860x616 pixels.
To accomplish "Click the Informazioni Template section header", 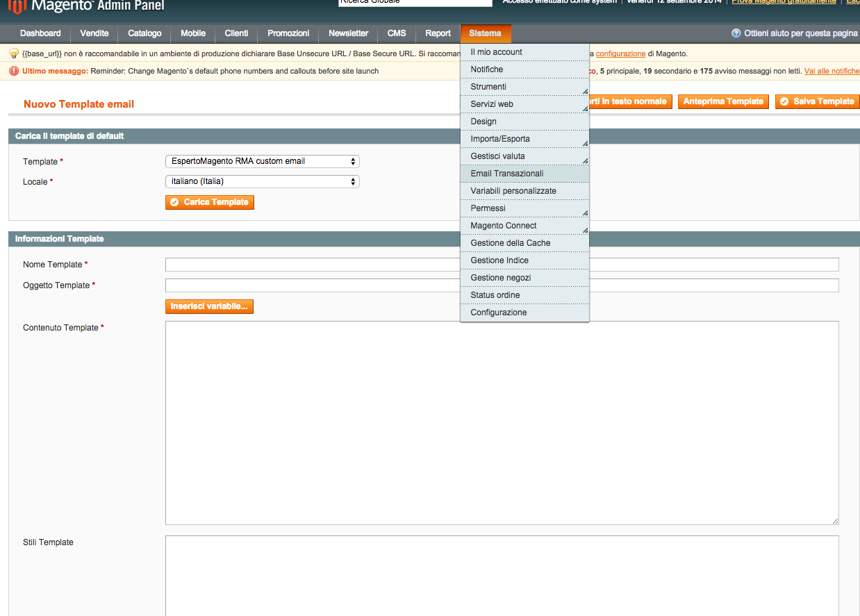I will pos(433,239).
